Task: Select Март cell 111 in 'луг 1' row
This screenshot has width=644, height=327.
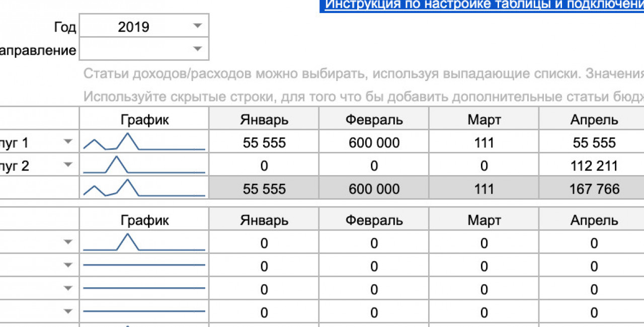Action: tap(484, 143)
